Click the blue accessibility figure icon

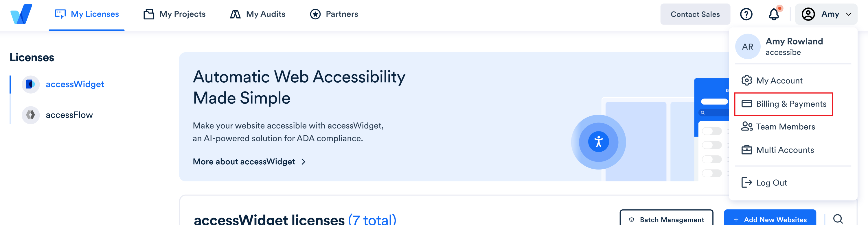[x=598, y=142]
